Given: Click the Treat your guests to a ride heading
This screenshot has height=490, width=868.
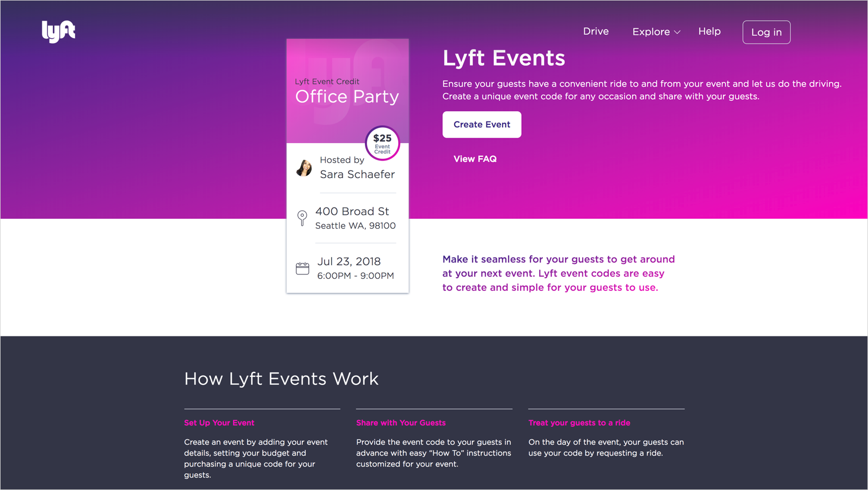Looking at the screenshot, I should 579,423.
